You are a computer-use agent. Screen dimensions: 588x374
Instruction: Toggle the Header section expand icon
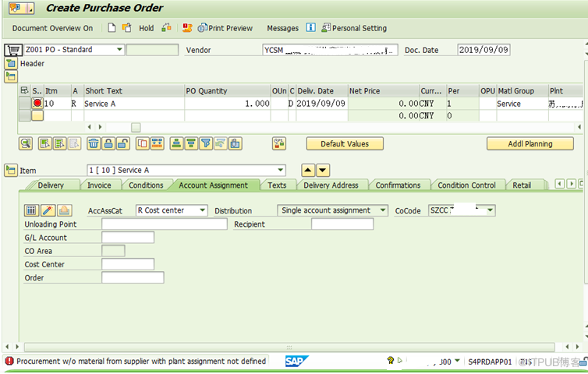click(11, 63)
